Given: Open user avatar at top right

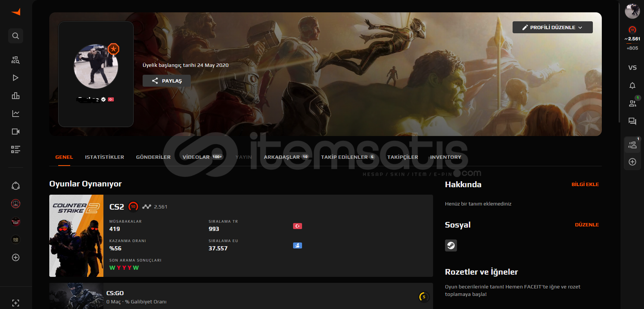Looking at the screenshot, I should 632,11.
